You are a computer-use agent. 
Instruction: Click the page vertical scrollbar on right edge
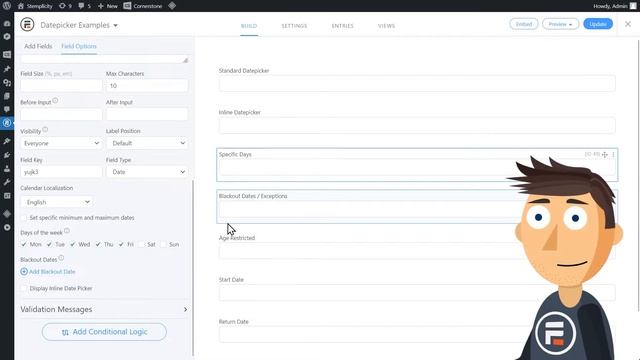[x=638, y=176]
